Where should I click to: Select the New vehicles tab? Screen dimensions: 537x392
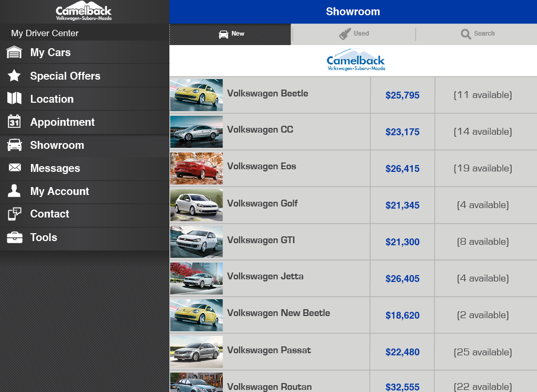[231, 34]
